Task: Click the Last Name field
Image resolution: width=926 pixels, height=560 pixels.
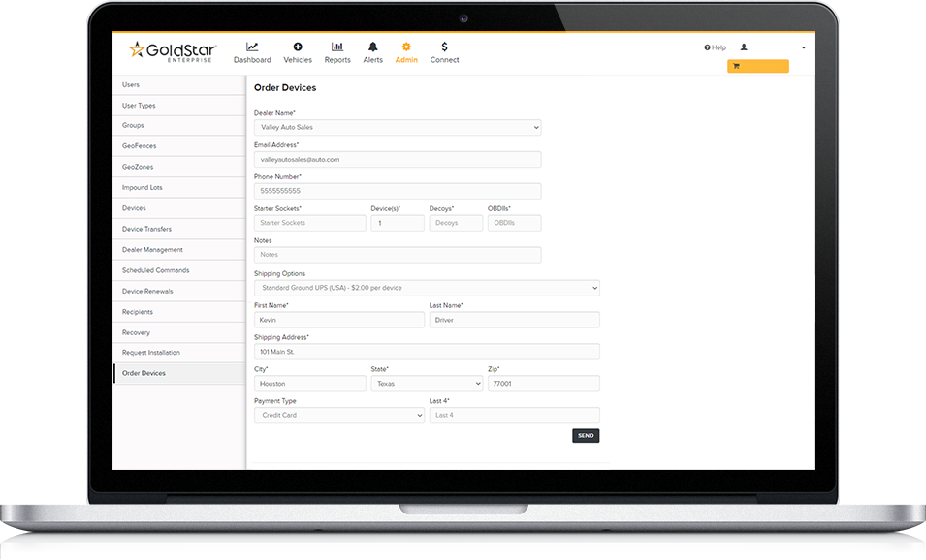Action: (x=514, y=320)
